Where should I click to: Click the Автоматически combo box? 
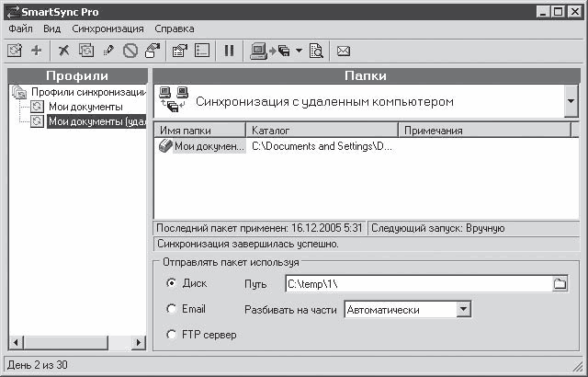tap(408, 310)
